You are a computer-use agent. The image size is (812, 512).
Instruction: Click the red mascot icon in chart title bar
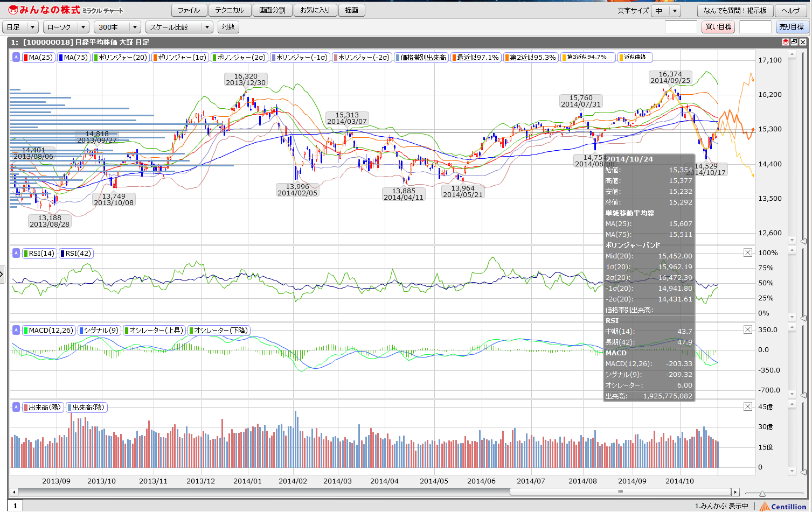click(x=786, y=42)
